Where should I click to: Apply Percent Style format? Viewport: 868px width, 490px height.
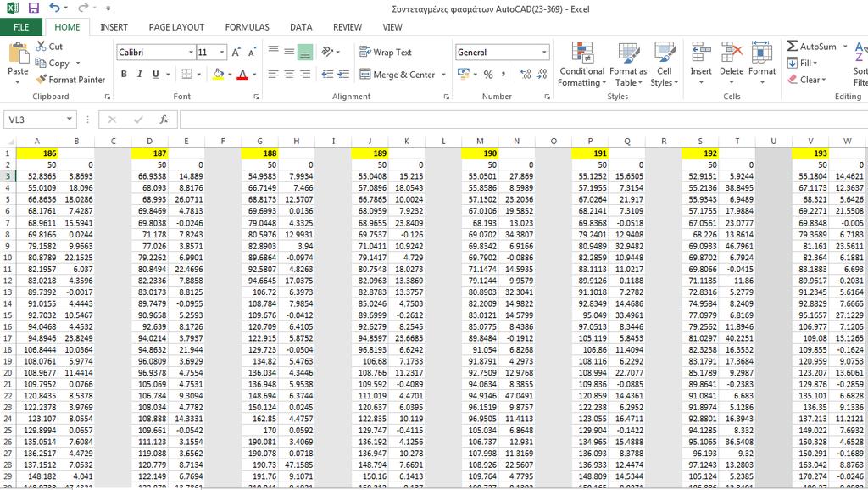pos(488,74)
